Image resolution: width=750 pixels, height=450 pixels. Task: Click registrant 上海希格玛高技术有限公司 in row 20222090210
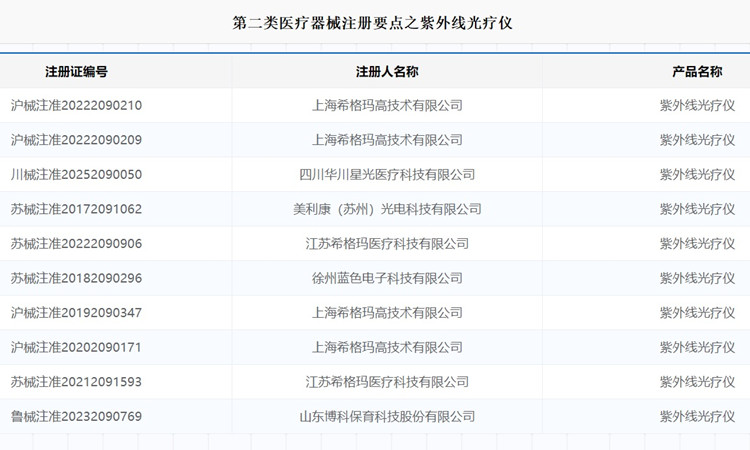387,105
